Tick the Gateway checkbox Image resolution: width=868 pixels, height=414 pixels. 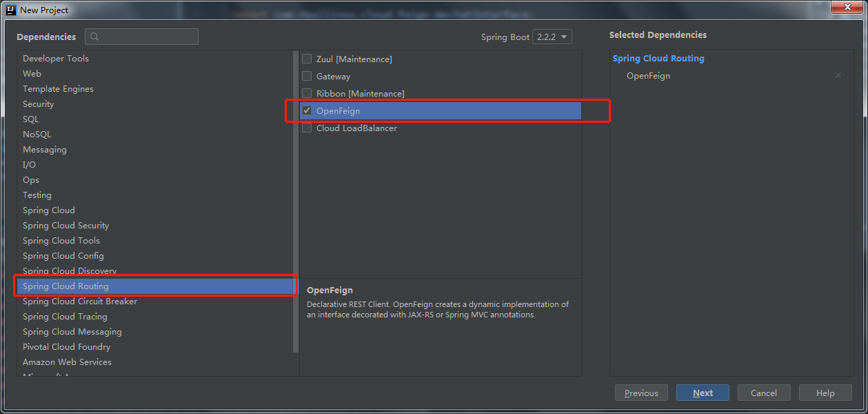click(x=307, y=77)
